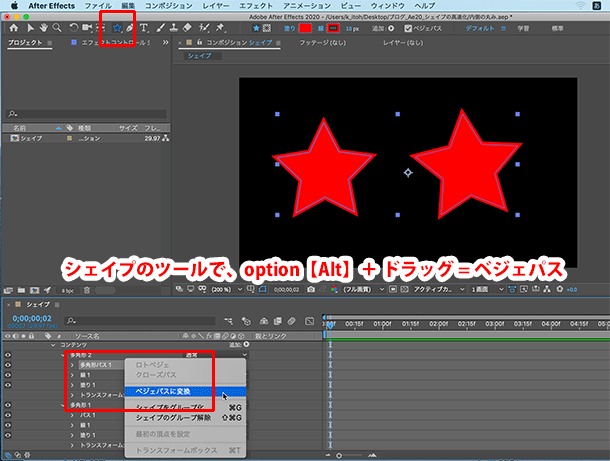Select the Eraser tool

[x=187, y=28]
